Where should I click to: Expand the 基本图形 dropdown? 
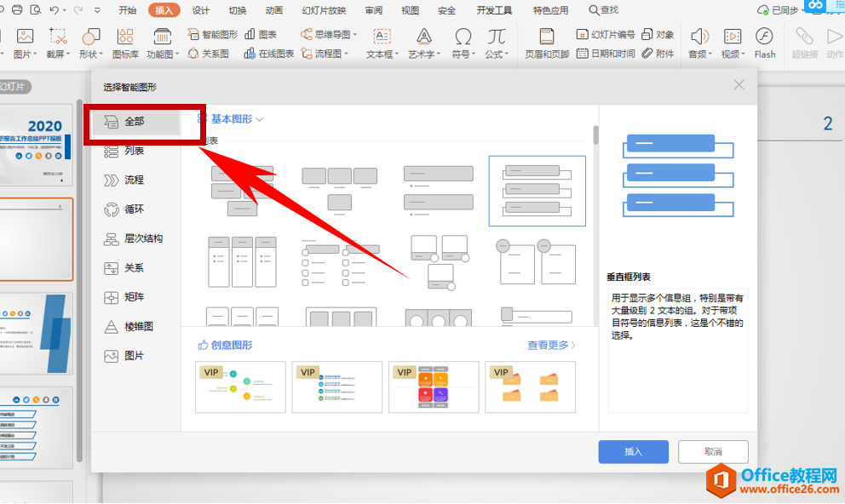(x=232, y=120)
